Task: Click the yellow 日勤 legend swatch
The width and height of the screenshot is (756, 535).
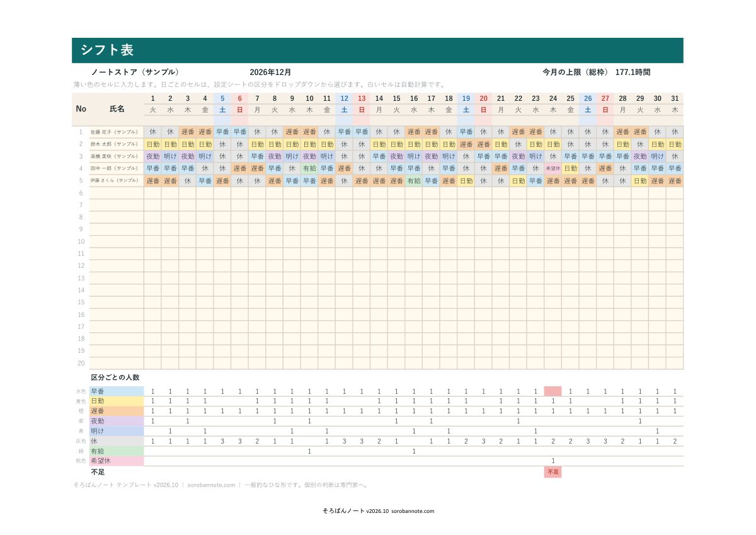Action: pyautogui.click(x=117, y=401)
